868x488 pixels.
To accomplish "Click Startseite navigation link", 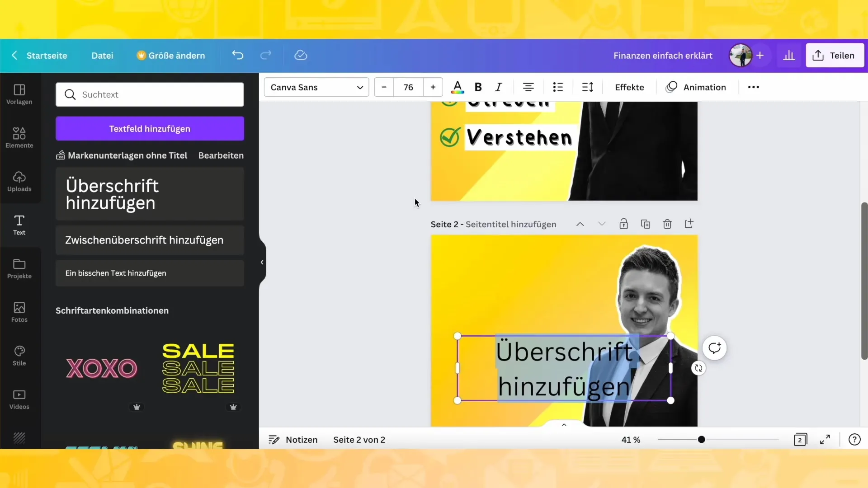I will pos(47,56).
